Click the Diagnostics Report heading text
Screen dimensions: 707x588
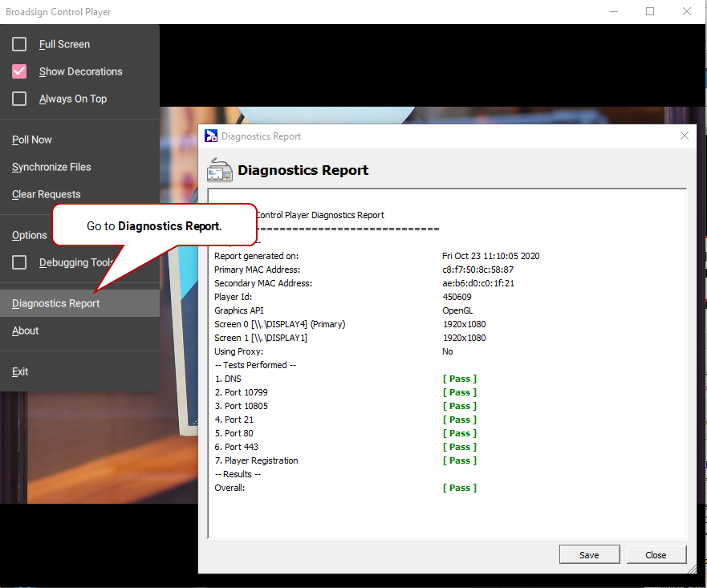pos(303,170)
